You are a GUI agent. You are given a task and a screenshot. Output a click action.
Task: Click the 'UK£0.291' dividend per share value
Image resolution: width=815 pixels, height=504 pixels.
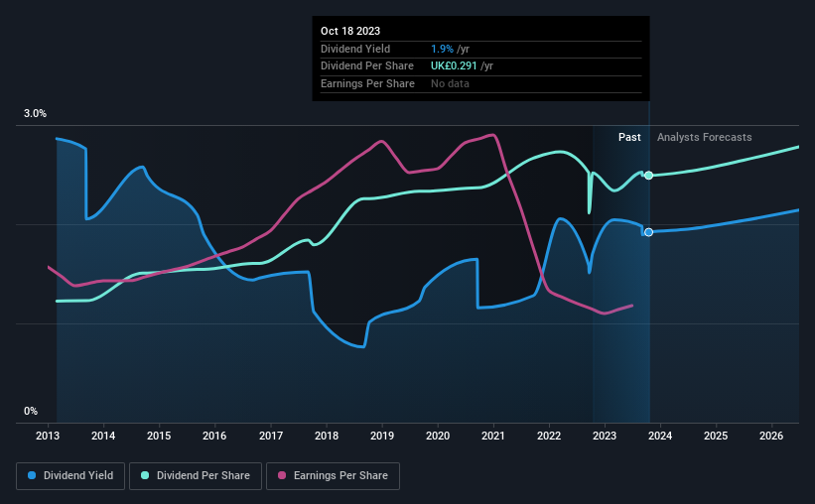click(x=454, y=66)
